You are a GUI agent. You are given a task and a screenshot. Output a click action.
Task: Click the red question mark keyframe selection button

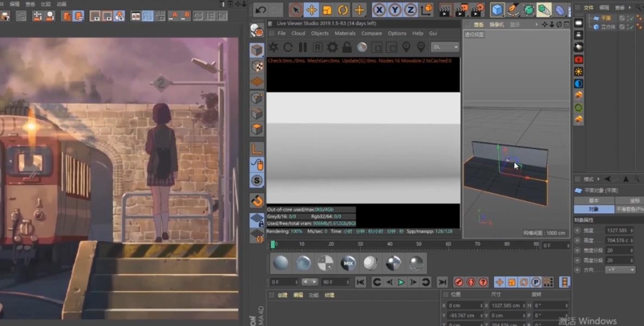484,282
